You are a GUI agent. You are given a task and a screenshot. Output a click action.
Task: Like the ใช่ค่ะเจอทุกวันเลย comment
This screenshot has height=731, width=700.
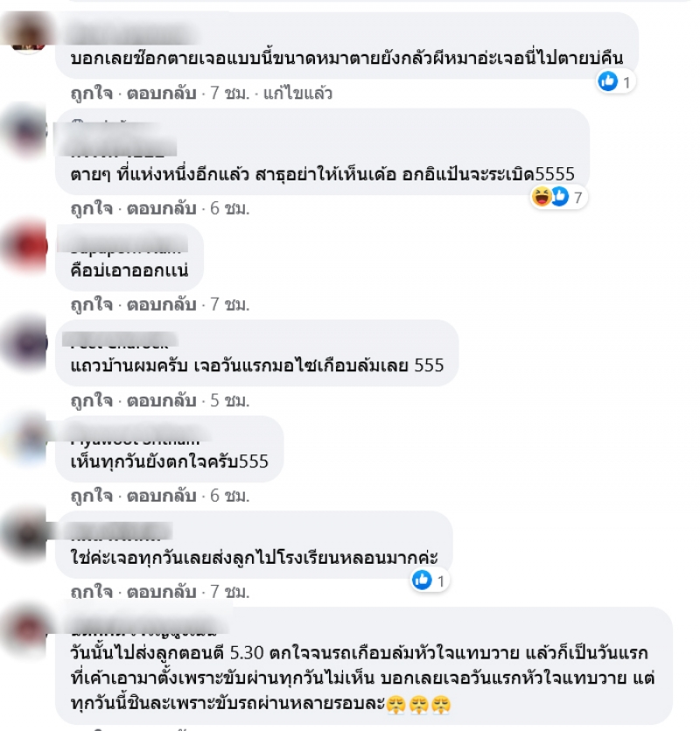(91, 591)
